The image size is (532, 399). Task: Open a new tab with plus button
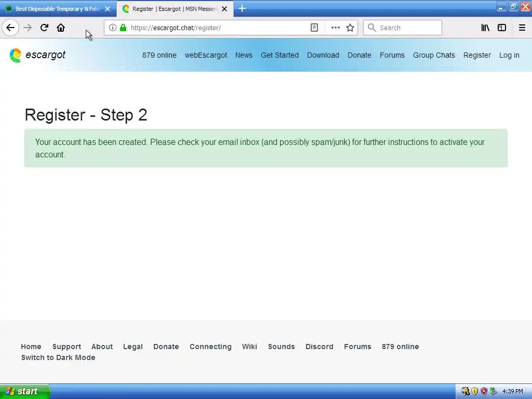[x=242, y=8]
